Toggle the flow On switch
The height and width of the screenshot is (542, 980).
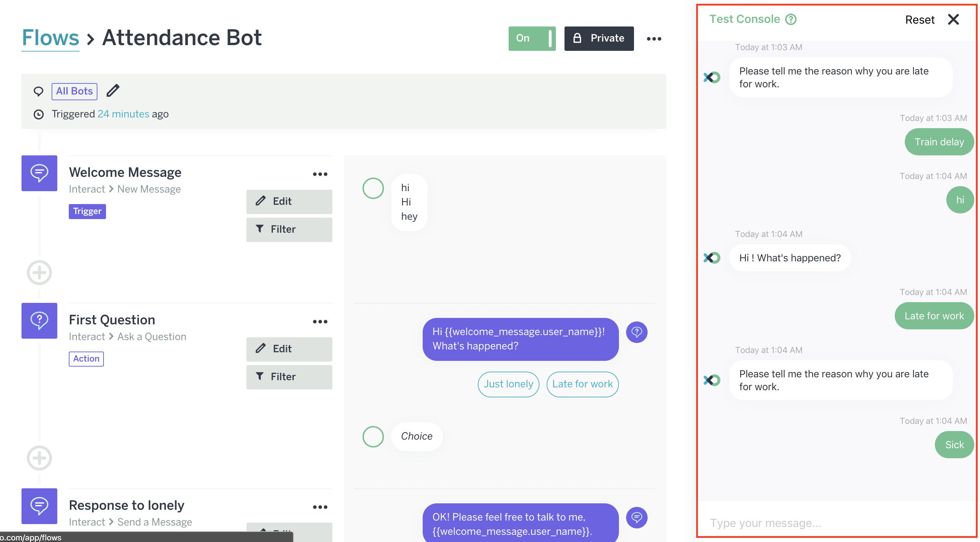(x=532, y=38)
